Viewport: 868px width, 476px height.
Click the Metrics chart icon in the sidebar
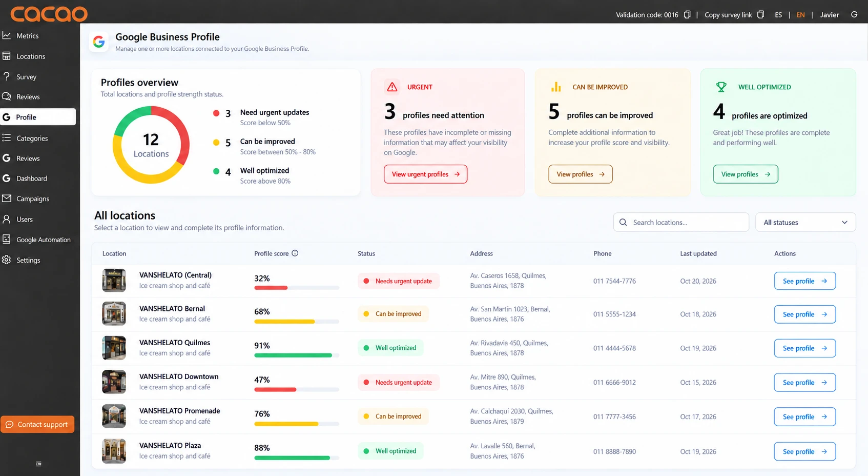pos(7,35)
